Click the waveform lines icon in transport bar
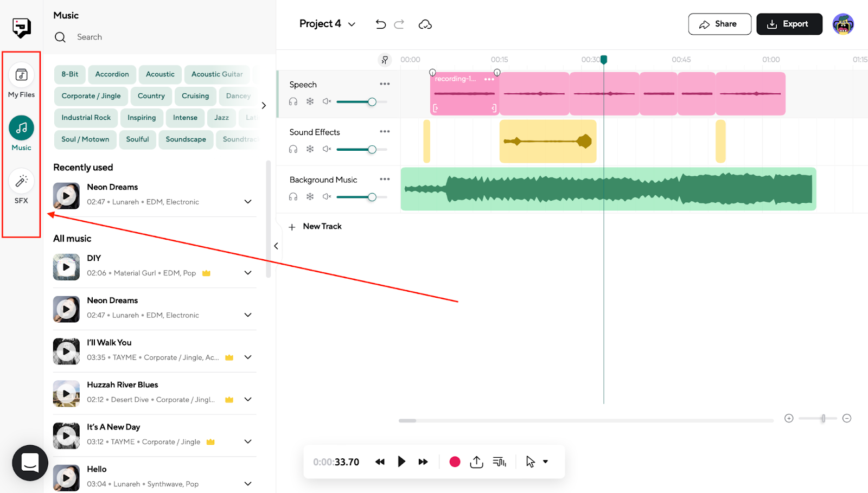 (500, 462)
